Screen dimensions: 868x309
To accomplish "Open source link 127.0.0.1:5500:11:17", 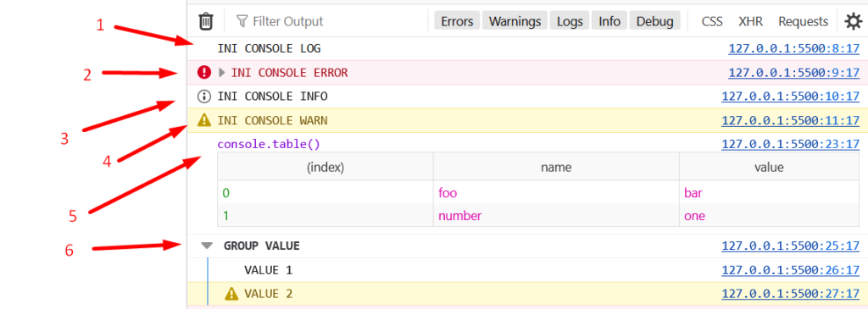I will click(x=791, y=120).
